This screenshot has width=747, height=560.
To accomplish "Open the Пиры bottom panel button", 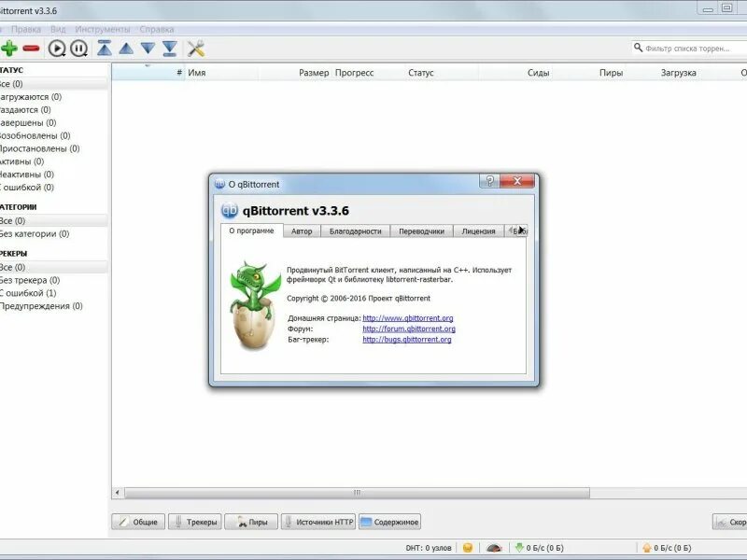I will [x=251, y=522].
